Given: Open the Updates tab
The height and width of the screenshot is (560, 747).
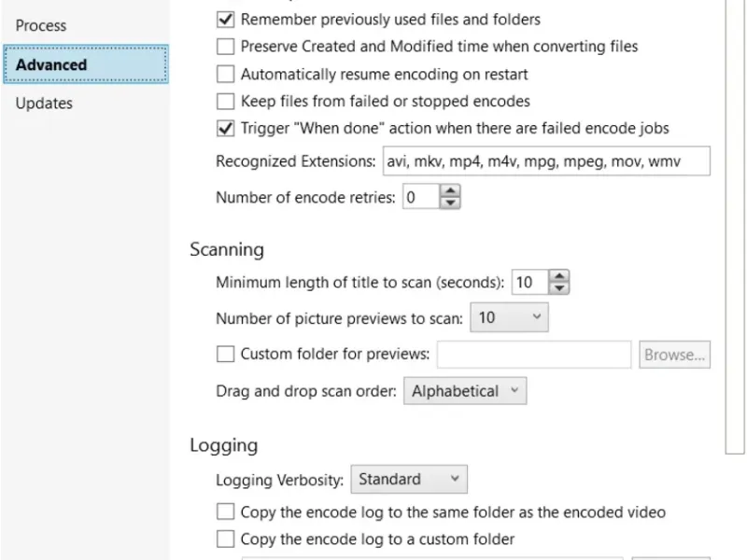Looking at the screenshot, I should pyautogui.click(x=44, y=104).
